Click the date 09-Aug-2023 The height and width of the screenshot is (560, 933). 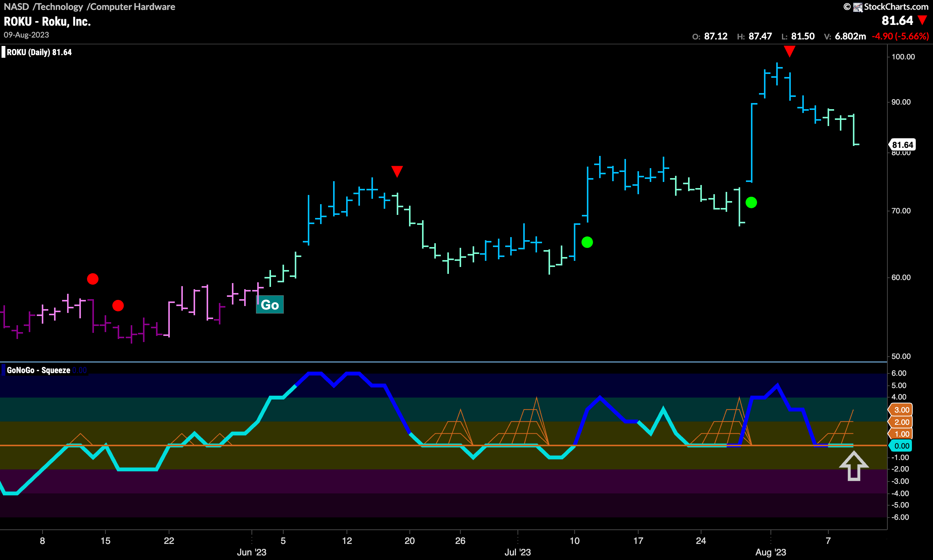point(26,35)
